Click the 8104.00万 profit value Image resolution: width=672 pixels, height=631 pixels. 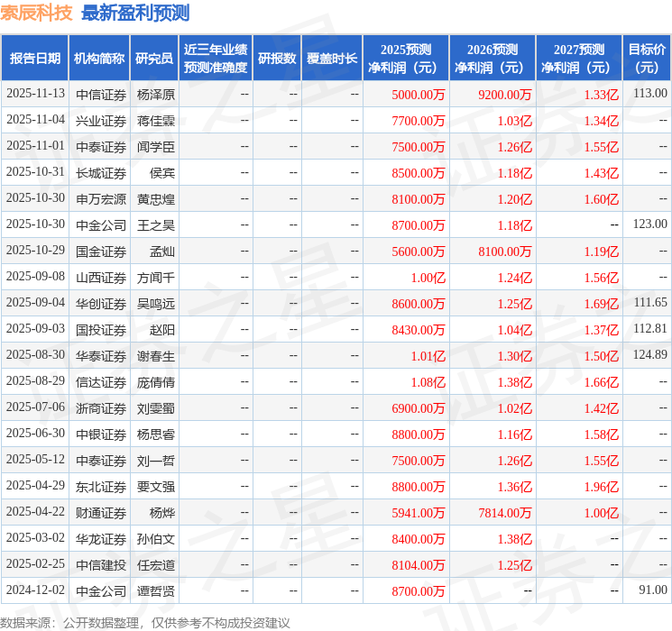tap(419, 565)
